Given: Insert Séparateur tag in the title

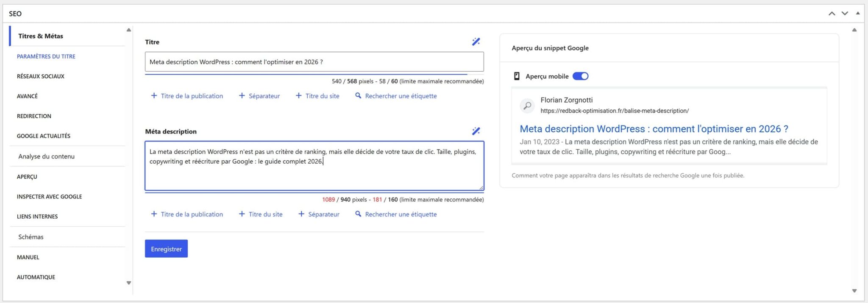Looking at the screenshot, I should 259,96.
